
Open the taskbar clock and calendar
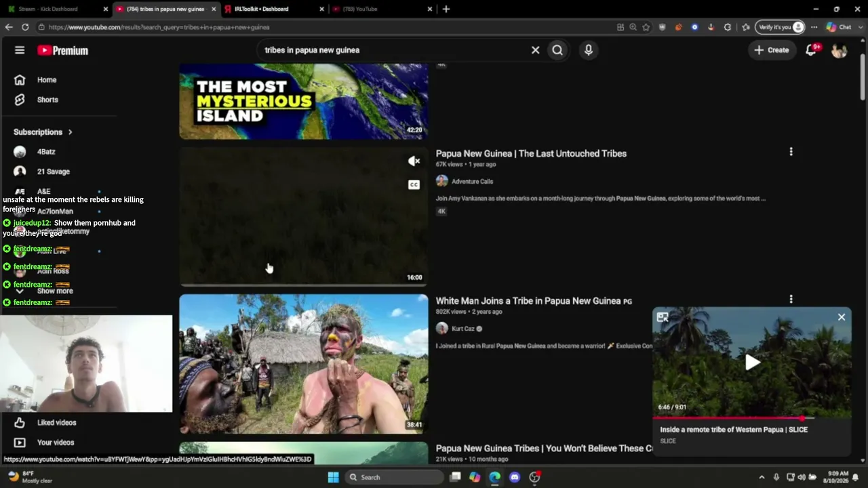[838, 477]
